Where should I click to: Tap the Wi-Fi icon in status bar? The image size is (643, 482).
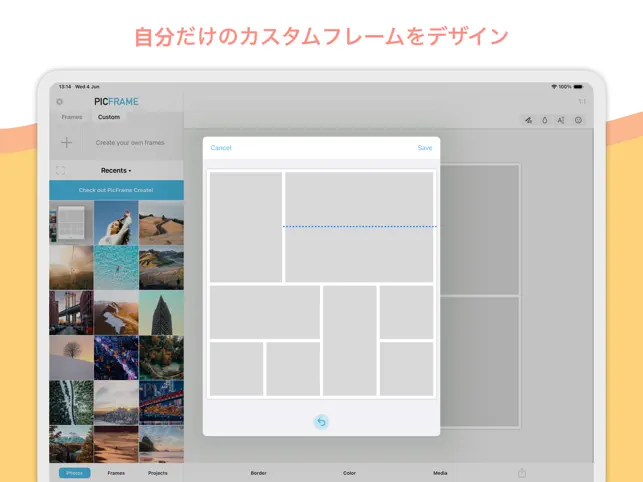[x=554, y=87]
